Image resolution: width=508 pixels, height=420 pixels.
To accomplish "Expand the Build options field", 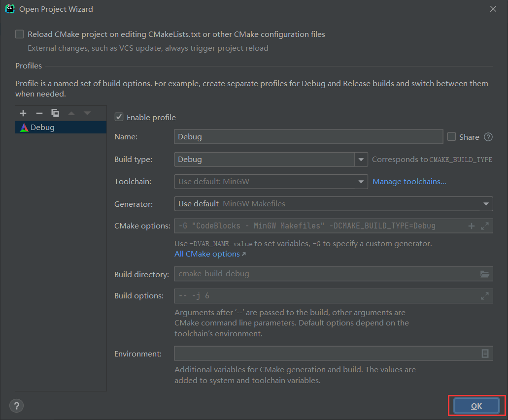I will click(x=485, y=296).
